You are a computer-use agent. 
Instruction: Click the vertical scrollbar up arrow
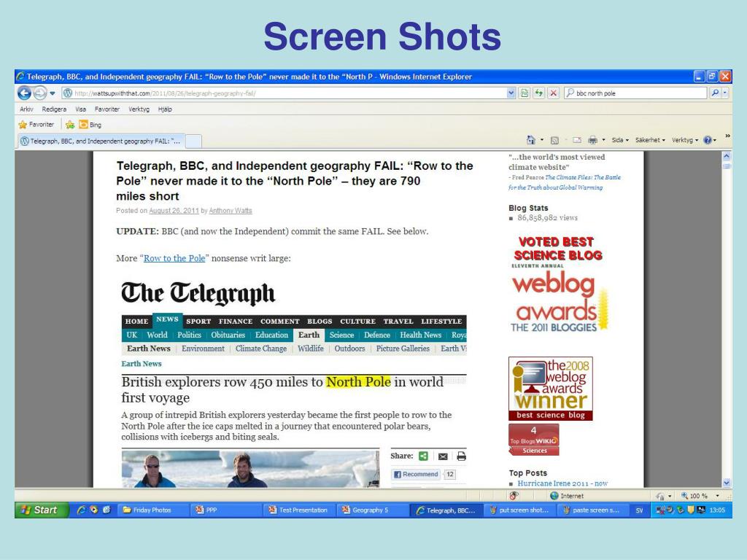click(727, 156)
